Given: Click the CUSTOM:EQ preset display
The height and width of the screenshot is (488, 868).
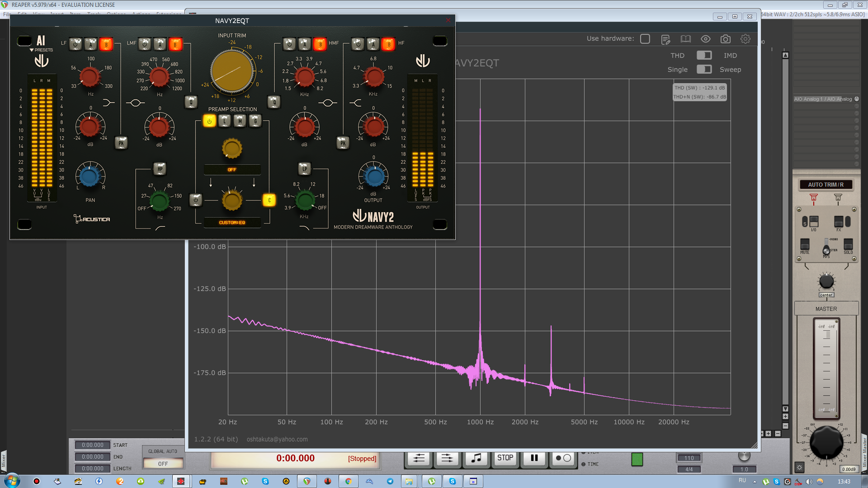Looking at the screenshot, I should [x=232, y=222].
